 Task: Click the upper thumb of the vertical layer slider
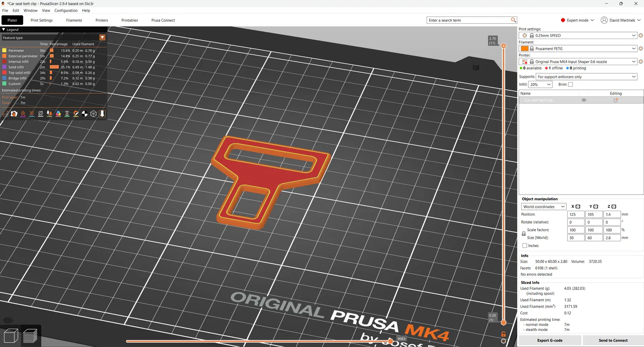(x=504, y=46)
